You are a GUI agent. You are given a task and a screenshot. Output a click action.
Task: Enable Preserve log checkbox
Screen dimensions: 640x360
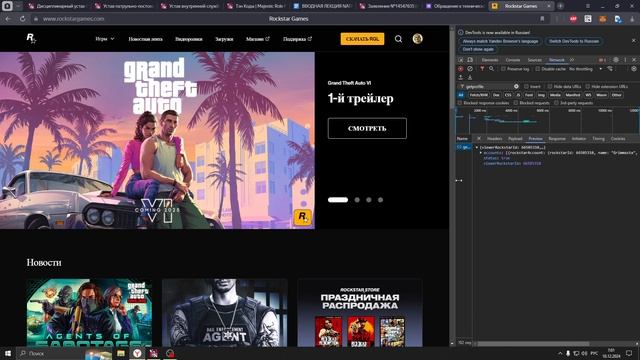[503, 69]
